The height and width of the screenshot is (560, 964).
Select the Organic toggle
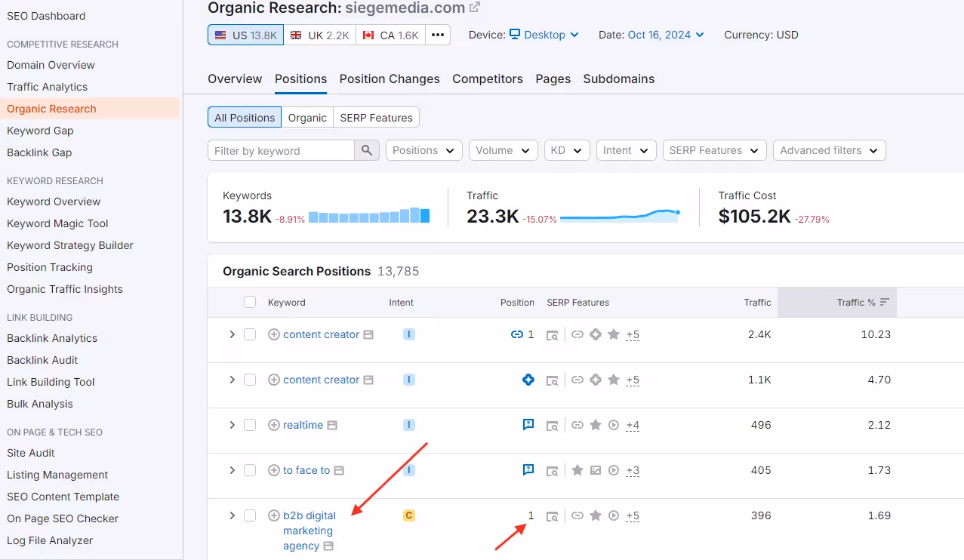coord(307,117)
